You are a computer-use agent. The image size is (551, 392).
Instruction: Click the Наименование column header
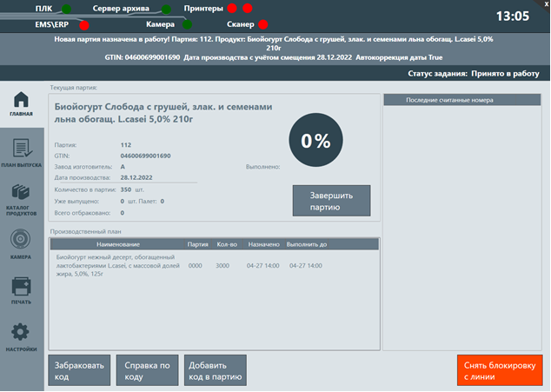[x=118, y=244]
